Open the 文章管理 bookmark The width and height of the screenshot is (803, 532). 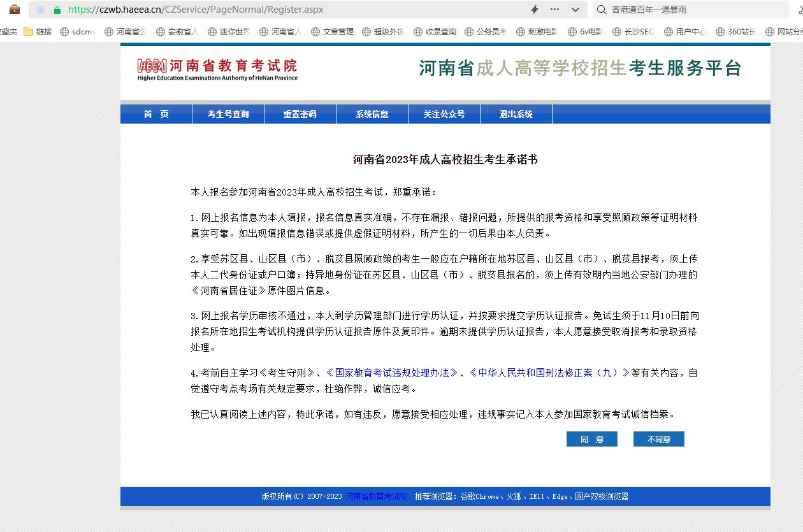point(332,31)
